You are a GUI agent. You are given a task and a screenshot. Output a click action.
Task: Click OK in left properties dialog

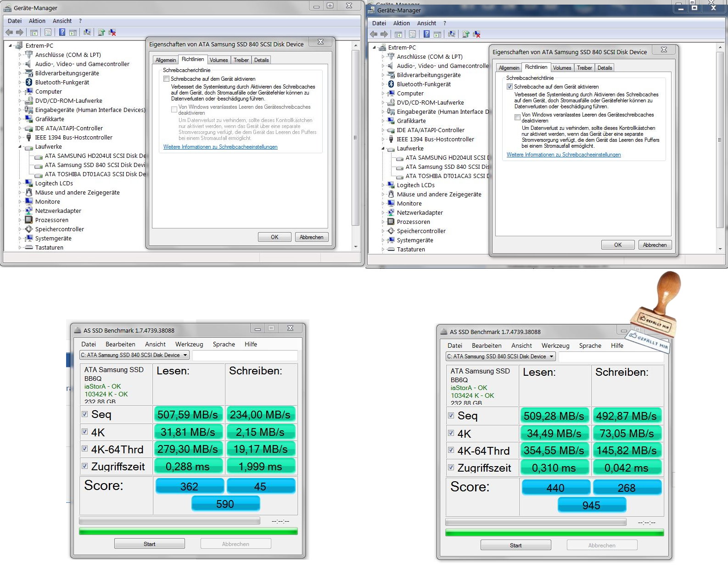(x=274, y=237)
